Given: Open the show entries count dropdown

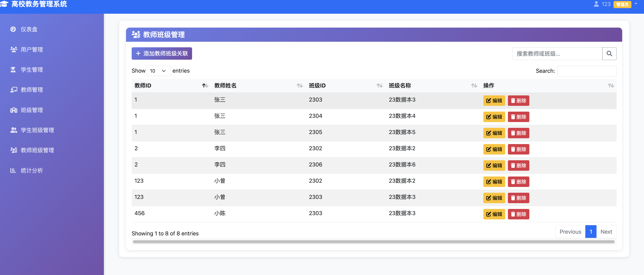Looking at the screenshot, I should [158, 71].
